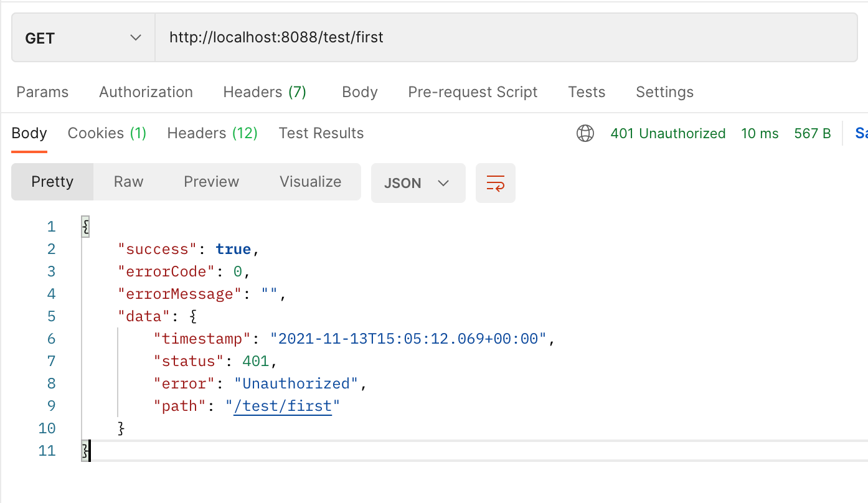Select the request Body tab
868x503 pixels.
[x=360, y=92]
